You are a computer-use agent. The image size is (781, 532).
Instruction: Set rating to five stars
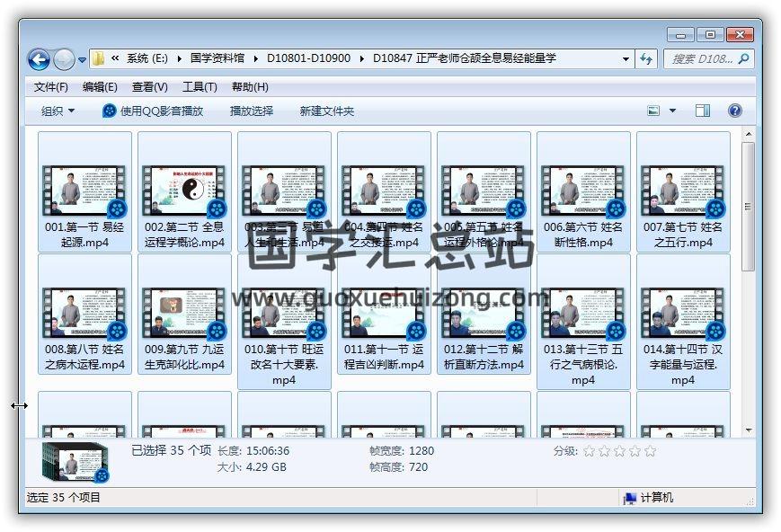coord(650,451)
